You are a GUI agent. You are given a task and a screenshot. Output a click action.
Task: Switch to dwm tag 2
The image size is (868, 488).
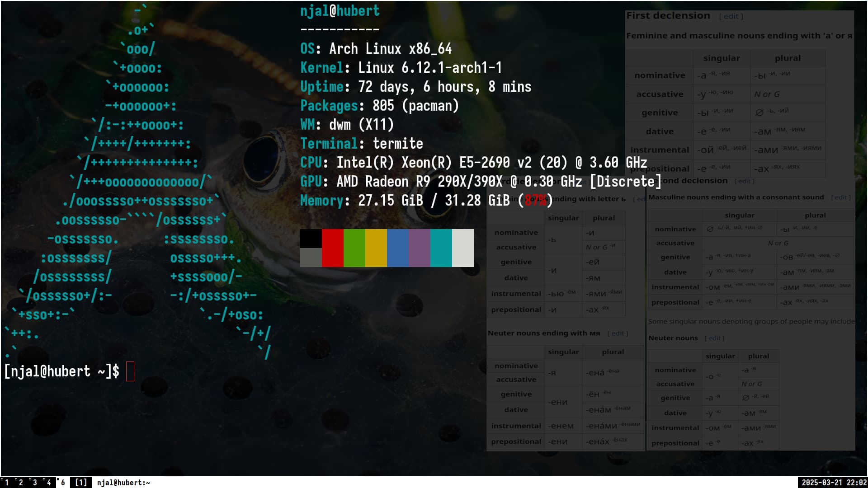tap(20, 483)
